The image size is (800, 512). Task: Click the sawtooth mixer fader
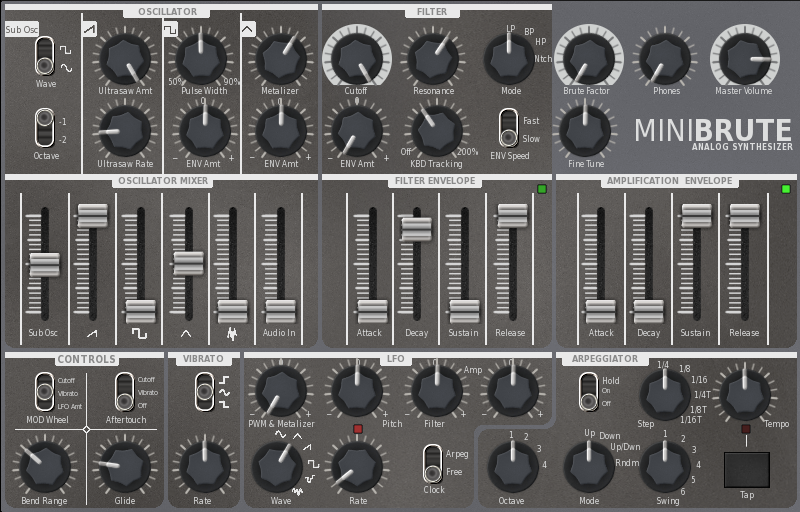(x=92, y=216)
